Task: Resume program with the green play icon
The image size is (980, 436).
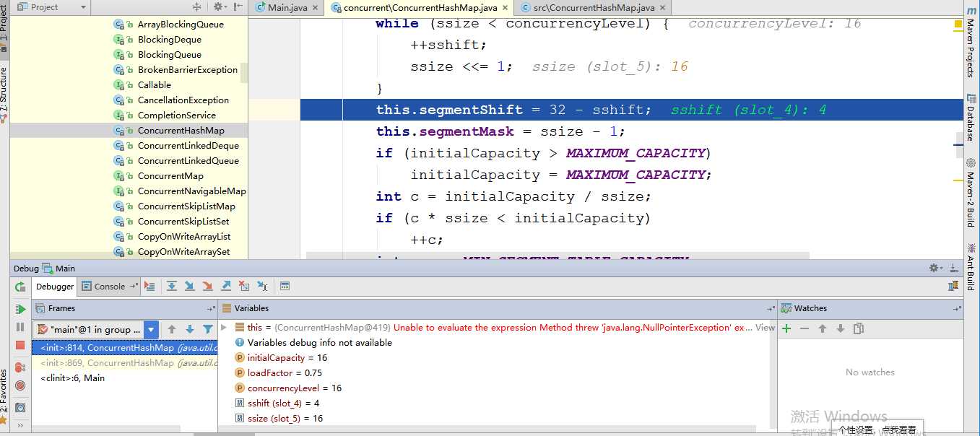Action: 20,309
